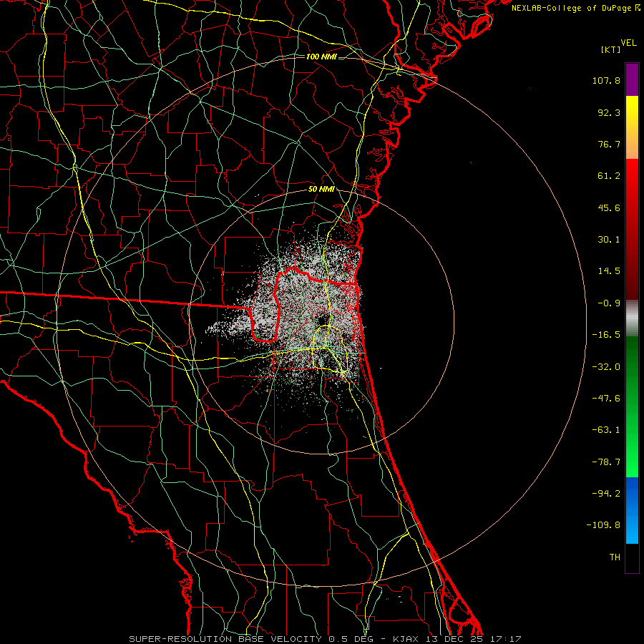The height and width of the screenshot is (644, 644).
Task: Click the -94.2 velocity scale value
Action: (x=606, y=494)
